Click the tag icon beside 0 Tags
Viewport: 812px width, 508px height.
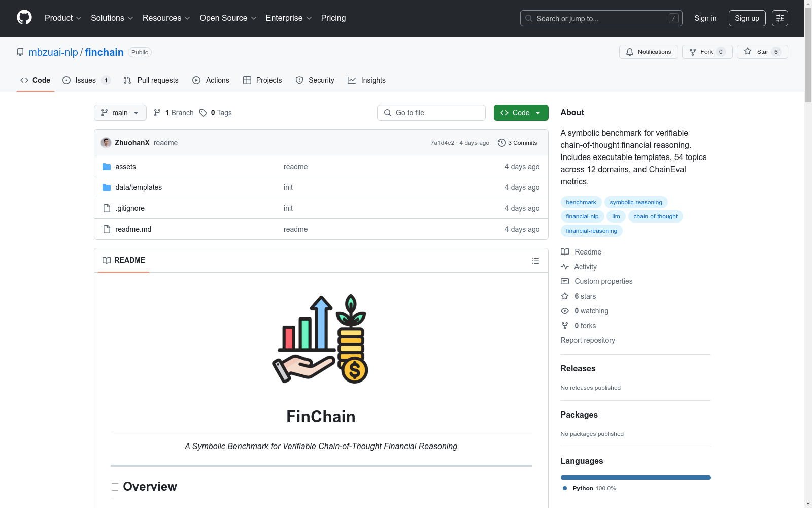point(203,113)
